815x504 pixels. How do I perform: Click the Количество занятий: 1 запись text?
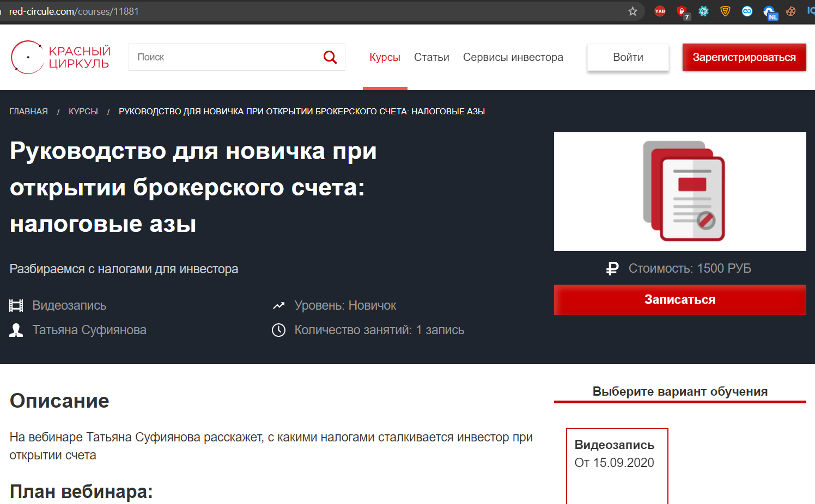pos(379,330)
